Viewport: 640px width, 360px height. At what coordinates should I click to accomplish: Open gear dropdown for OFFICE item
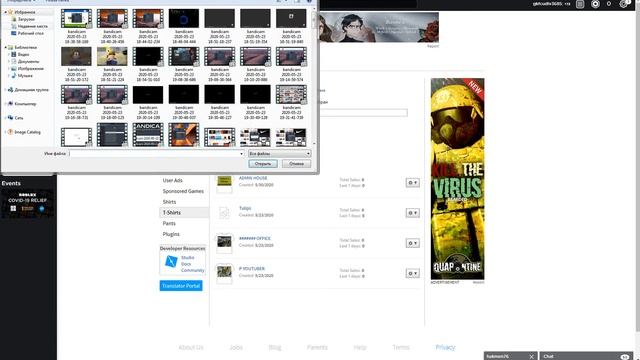pyautogui.click(x=413, y=243)
